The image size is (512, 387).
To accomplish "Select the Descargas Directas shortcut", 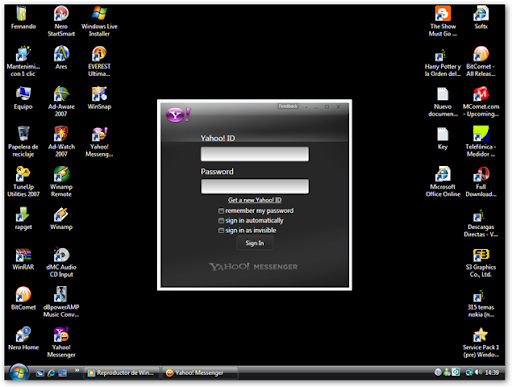I will pos(479,216).
